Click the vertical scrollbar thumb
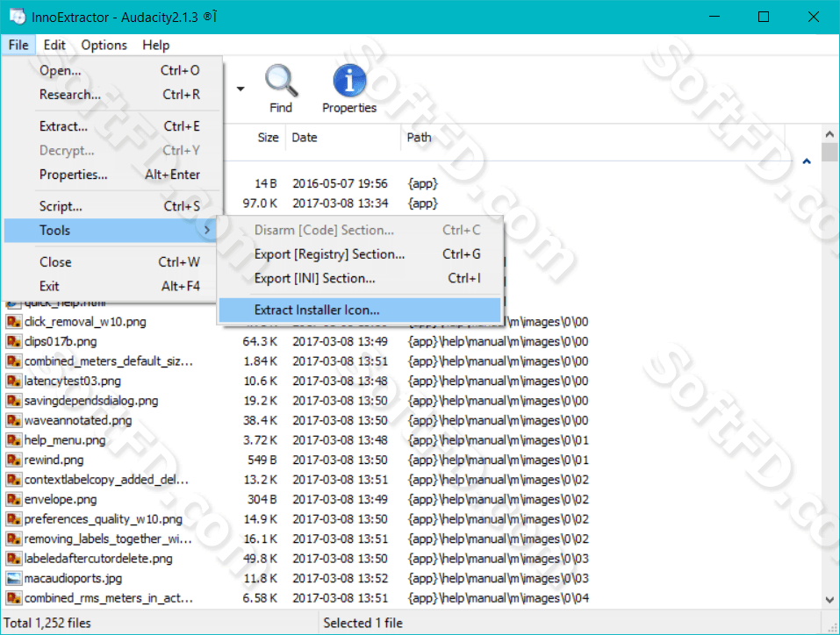 [829, 152]
